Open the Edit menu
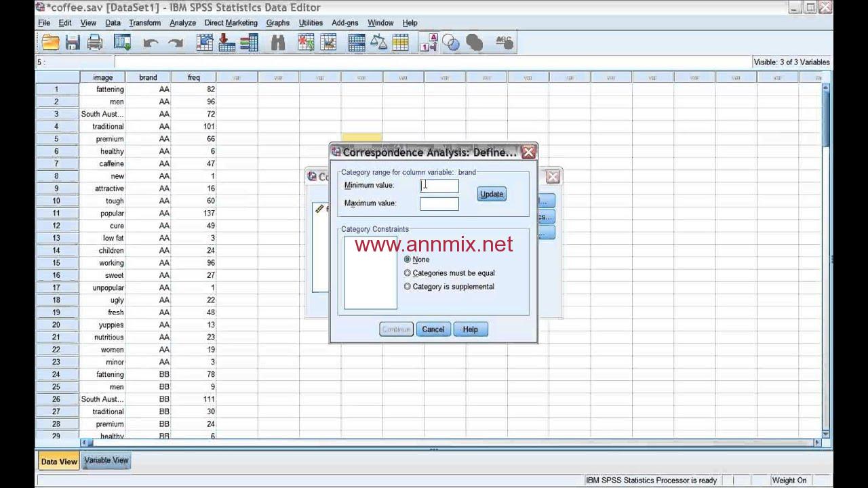 [65, 22]
